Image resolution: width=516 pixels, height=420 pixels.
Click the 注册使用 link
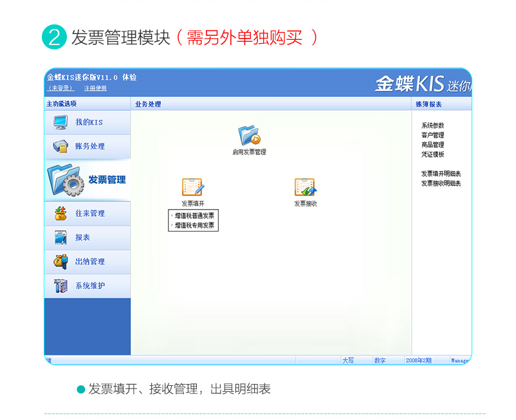[x=95, y=88]
